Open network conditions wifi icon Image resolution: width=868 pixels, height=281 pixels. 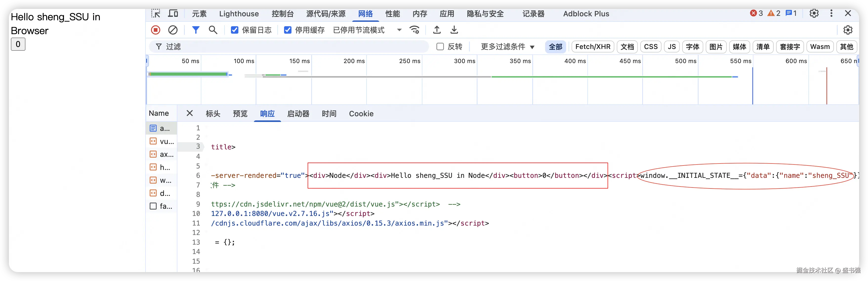click(x=414, y=30)
